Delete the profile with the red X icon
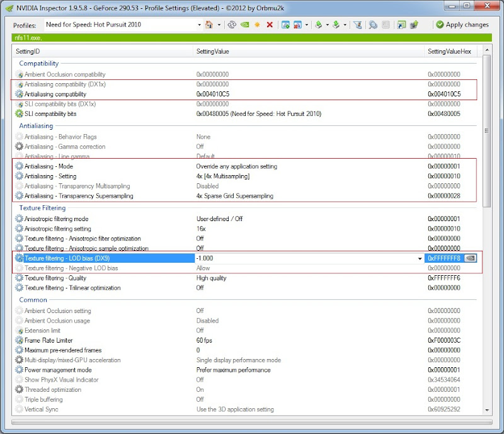Screen dimensions: 504x434 point(270,25)
